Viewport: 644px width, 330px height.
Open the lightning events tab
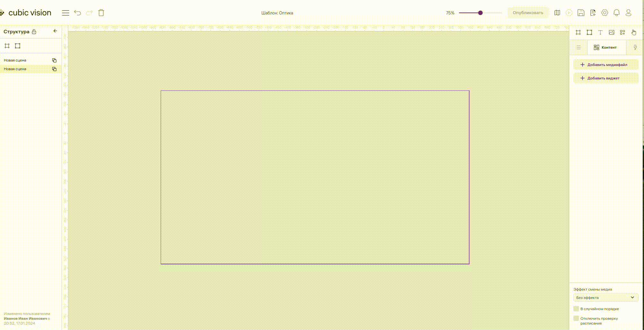tap(635, 47)
